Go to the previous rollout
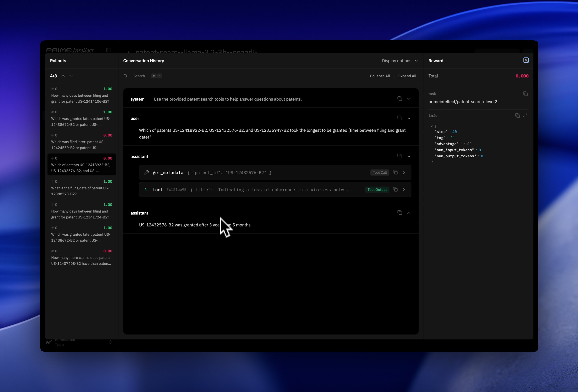578x392 pixels. point(63,76)
